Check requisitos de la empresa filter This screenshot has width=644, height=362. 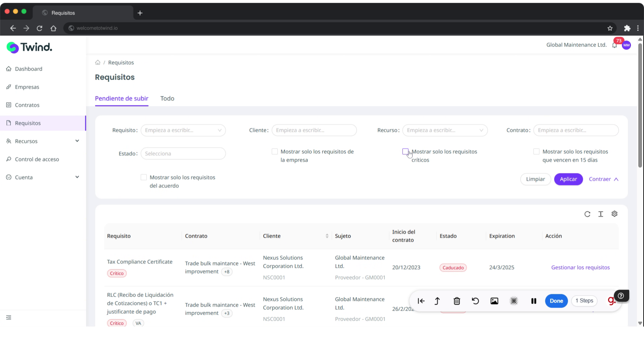click(x=275, y=152)
